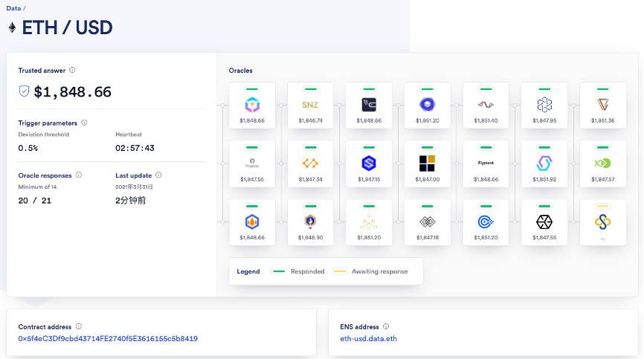The width and height of the screenshot is (644, 359).
Task: Select the oracle still awaiting response
Action: 602,221
